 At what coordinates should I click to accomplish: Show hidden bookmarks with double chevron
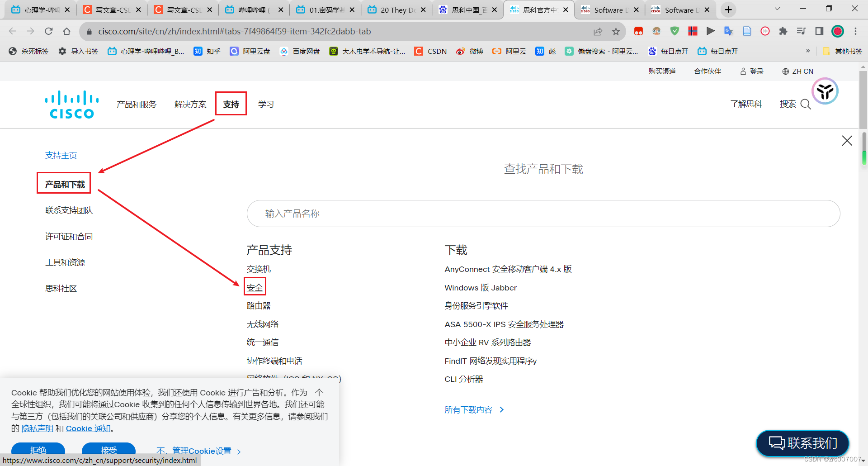click(808, 51)
